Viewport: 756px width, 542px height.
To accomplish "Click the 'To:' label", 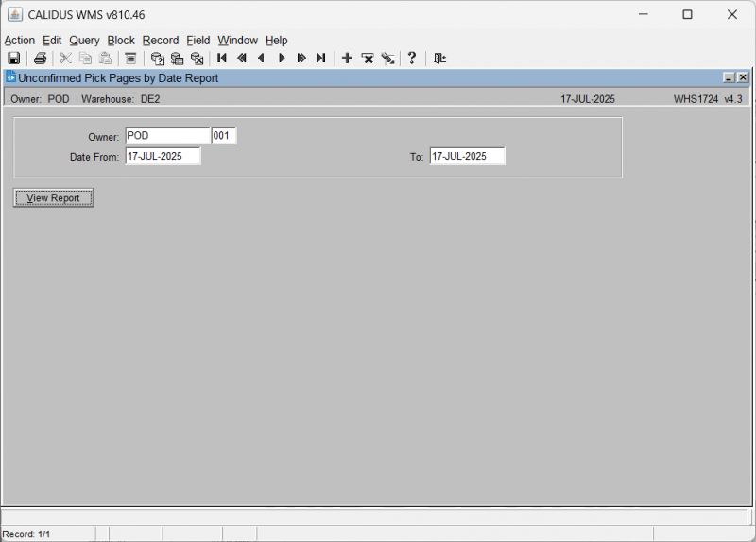I will 417,157.
